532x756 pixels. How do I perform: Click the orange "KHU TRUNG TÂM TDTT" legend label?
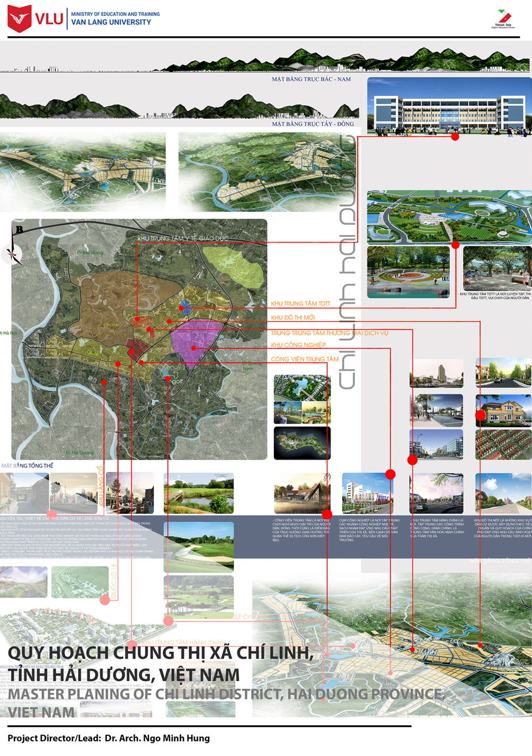(301, 303)
